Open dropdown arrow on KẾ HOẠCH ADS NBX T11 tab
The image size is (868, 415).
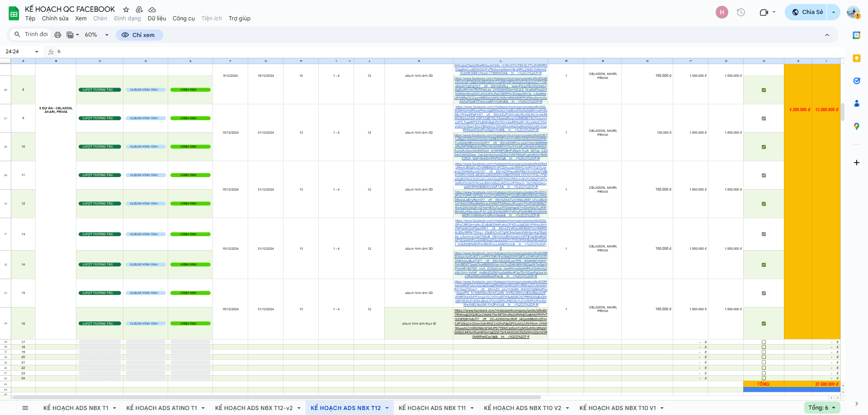(472, 408)
